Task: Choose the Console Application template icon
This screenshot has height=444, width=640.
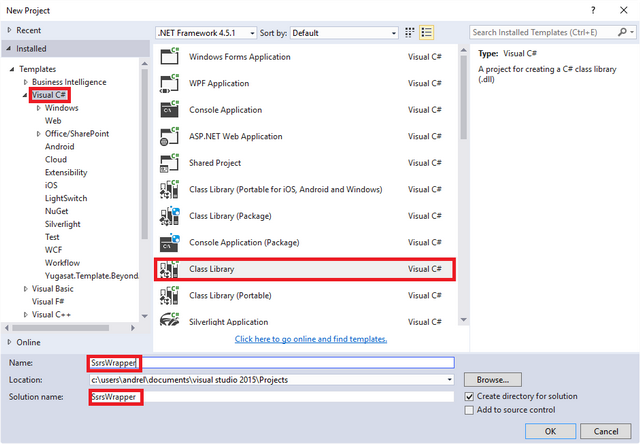Action: tap(169, 109)
